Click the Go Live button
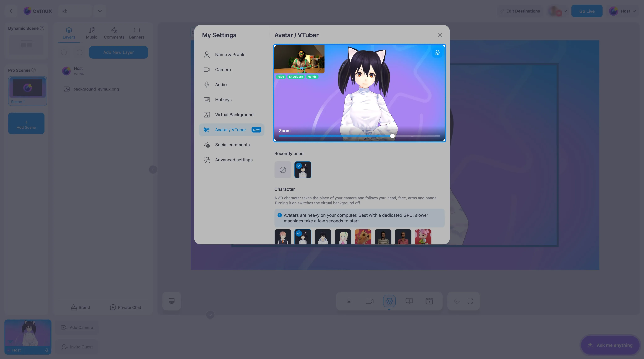Viewport: 644px width, 359px height. pyautogui.click(x=587, y=11)
